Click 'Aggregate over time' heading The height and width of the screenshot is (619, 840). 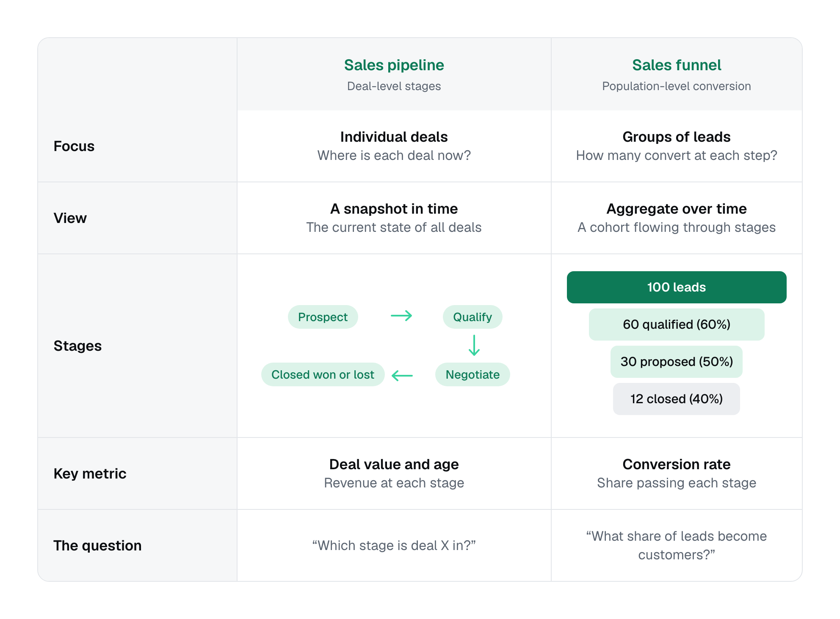click(677, 209)
